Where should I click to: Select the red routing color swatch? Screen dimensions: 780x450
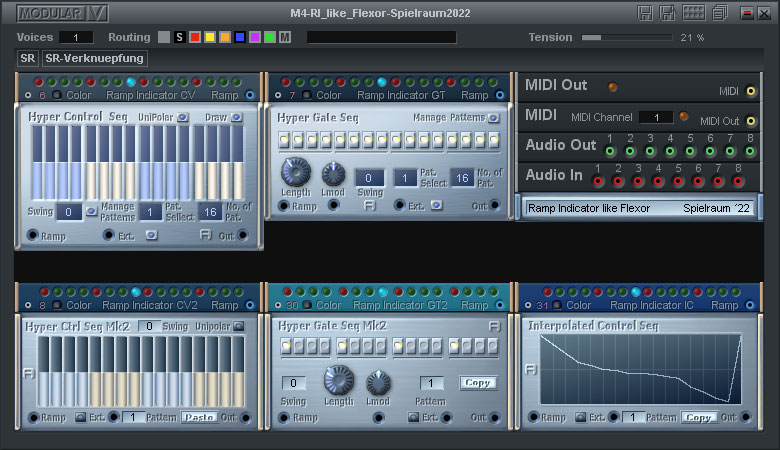pos(195,37)
